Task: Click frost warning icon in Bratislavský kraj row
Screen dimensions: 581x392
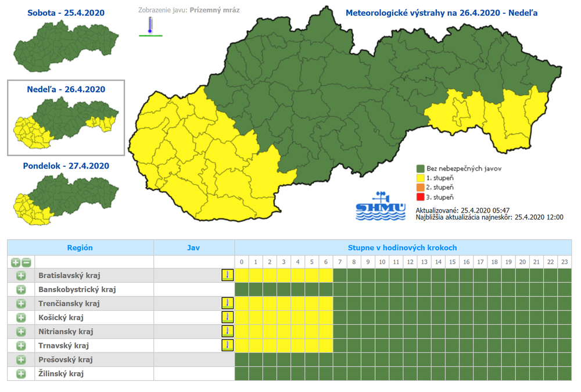Action: click(227, 275)
